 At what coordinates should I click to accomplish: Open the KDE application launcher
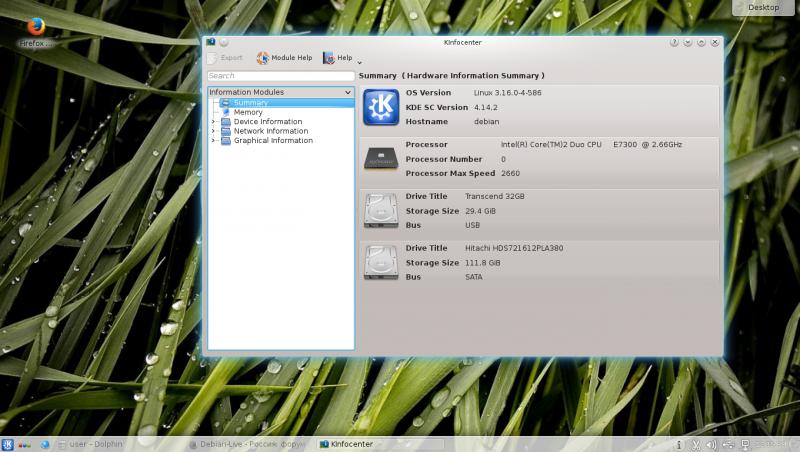tap(8, 443)
